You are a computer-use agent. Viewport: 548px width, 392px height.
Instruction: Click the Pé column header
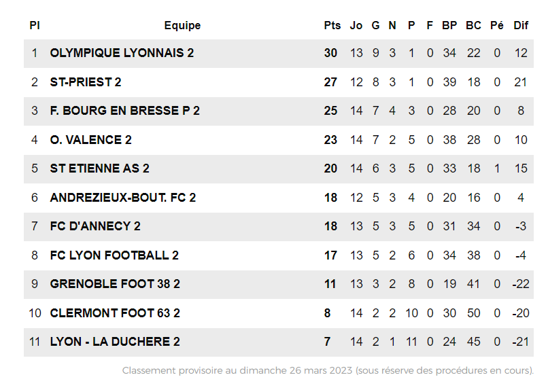click(x=497, y=26)
